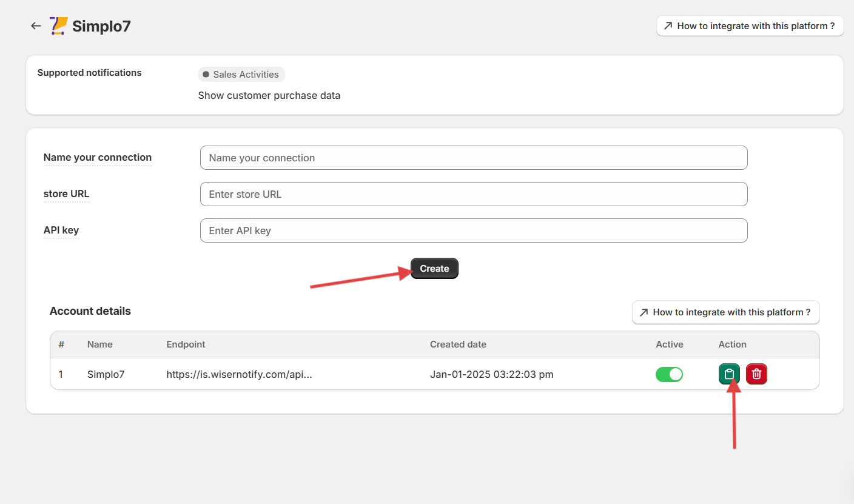
Task: Click the 'Created date' column header
Action: (458, 344)
